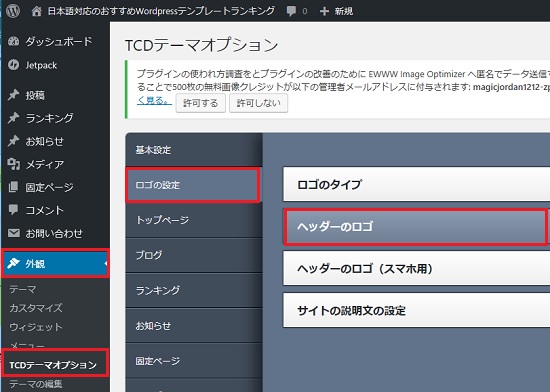Click the Jetpack icon in sidebar
550x392 pixels.
13,65
